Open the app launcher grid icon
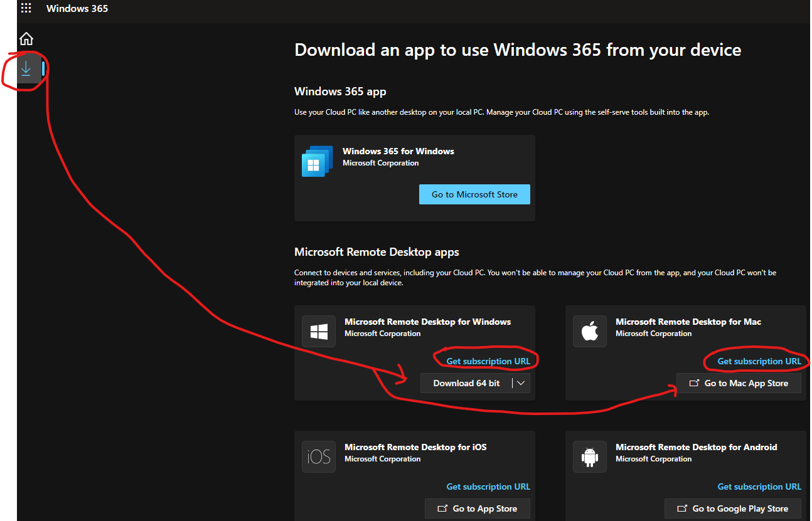This screenshot has height=521, width=812. tap(26, 9)
